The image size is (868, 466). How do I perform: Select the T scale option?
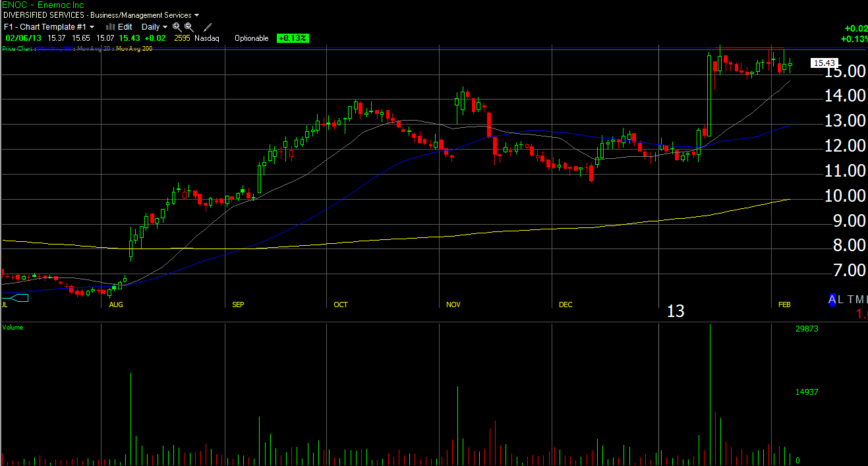click(851, 300)
